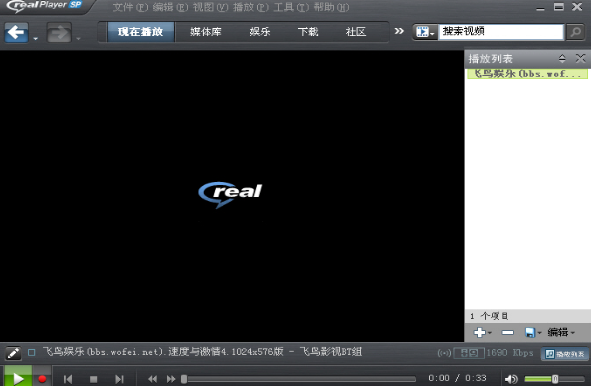
Task: Open the 播放(P) menu
Action: click(x=251, y=7)
